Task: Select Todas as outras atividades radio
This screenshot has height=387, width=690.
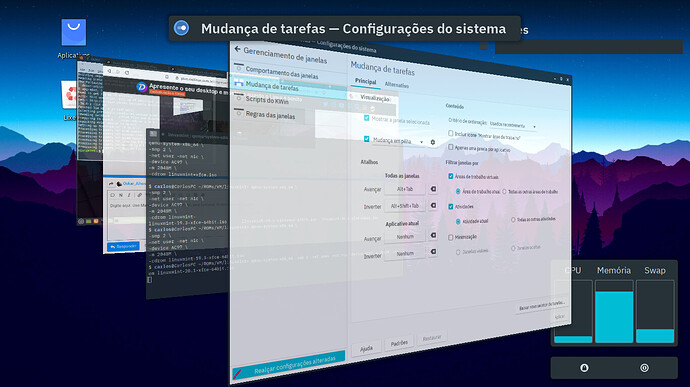Action: click(x=513, y=219)
